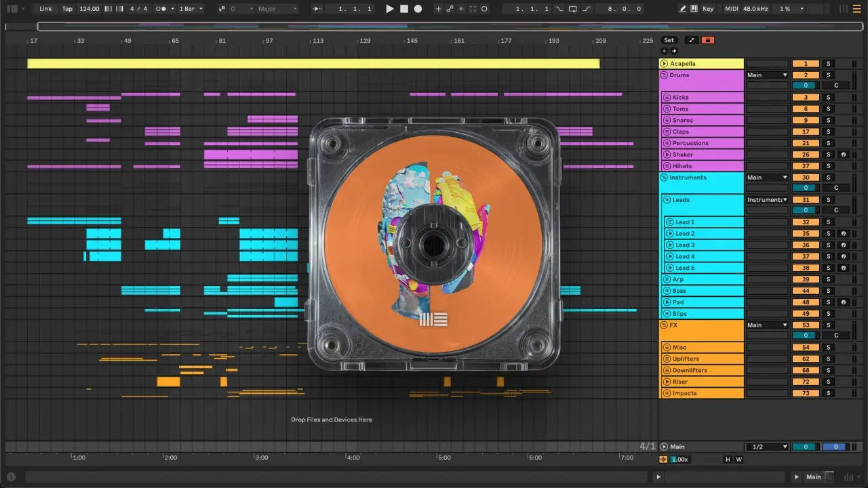The height and width of the screenshot is (488, 868).
Task: Click the Drums pan control C
Action: (836, 86)
